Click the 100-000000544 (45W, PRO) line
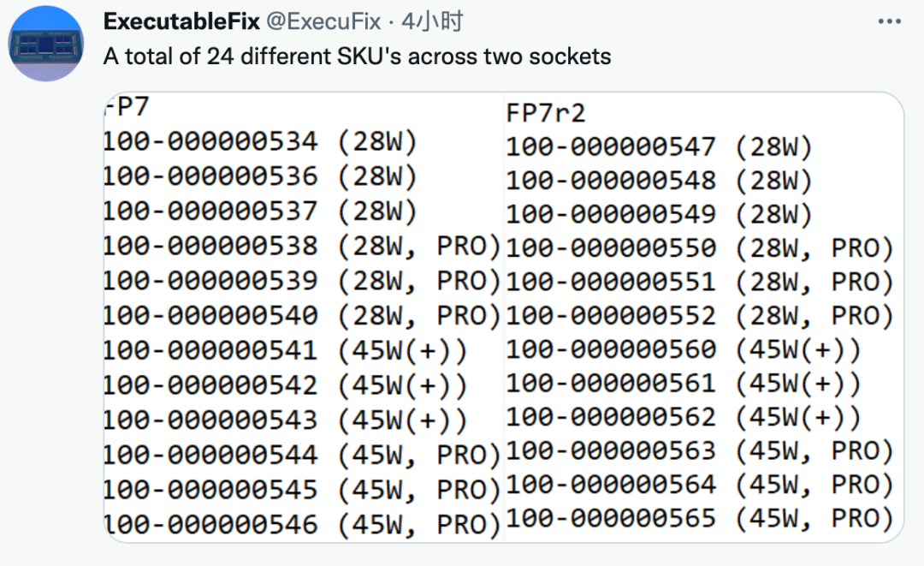Viewport: 924px width, 566px height. coord(302,456)
